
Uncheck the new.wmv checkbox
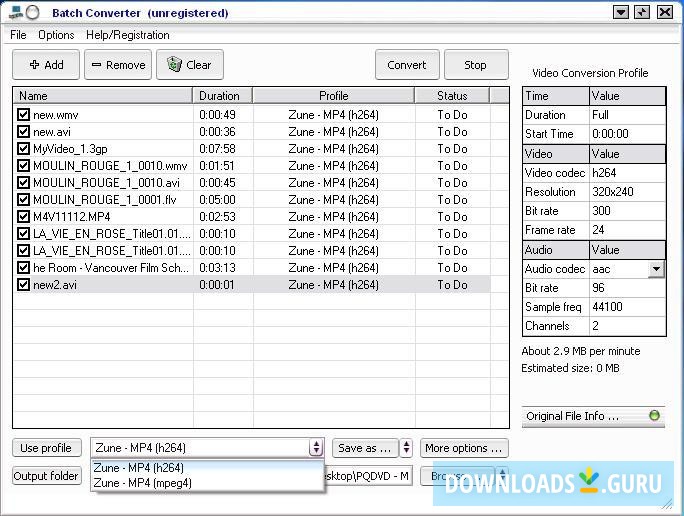coord(23,115)
